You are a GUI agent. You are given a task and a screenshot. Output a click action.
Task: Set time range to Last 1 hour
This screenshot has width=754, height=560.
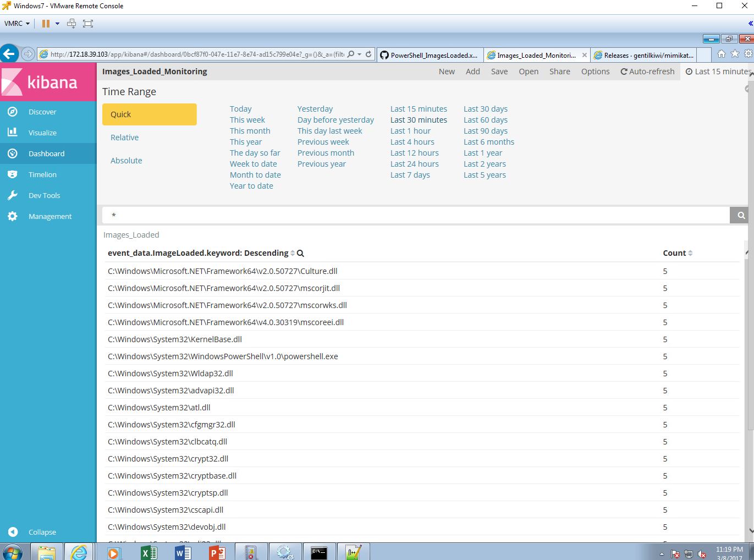[x=410, y=131]
